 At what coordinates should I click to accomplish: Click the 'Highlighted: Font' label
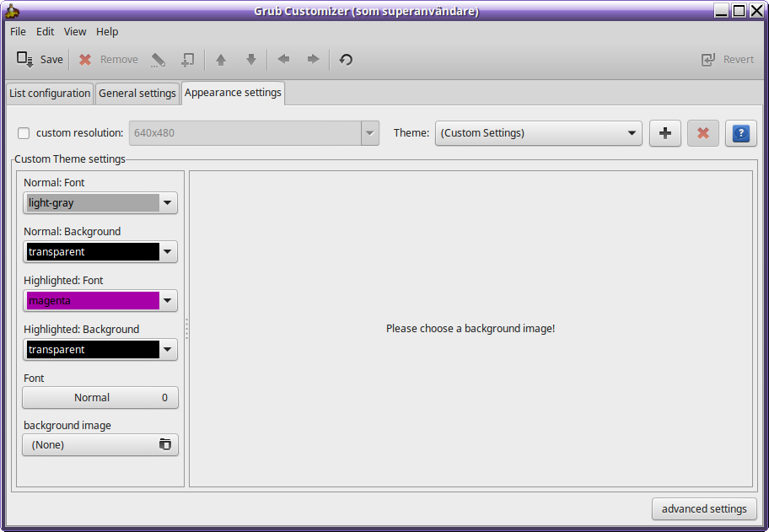(x=63, y=281)
